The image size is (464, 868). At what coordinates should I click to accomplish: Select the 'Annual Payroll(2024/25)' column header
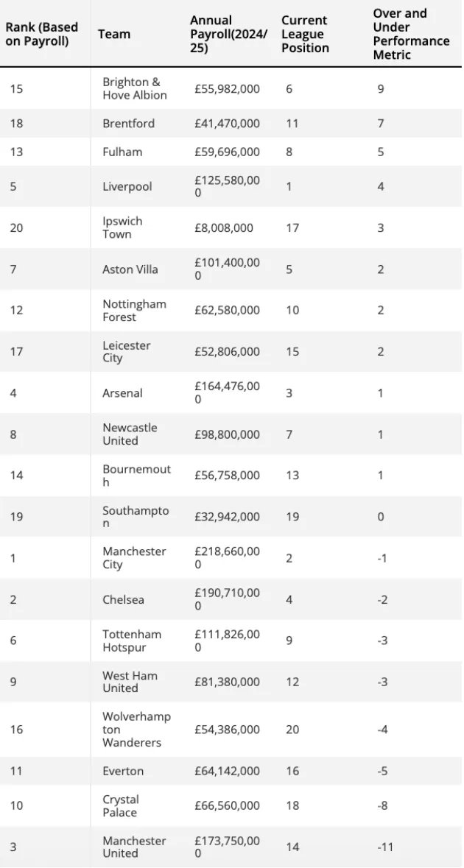[x=228, y=34]
